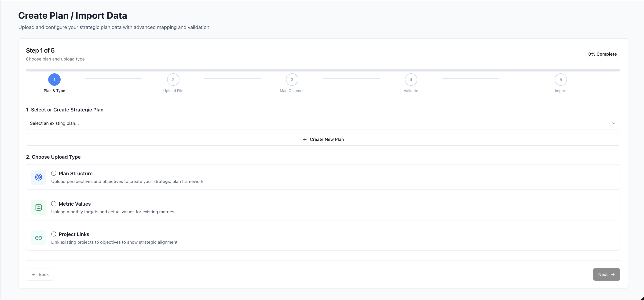Click the Metric Values database icon
This screenshot has width=644, height=300.
38,207
